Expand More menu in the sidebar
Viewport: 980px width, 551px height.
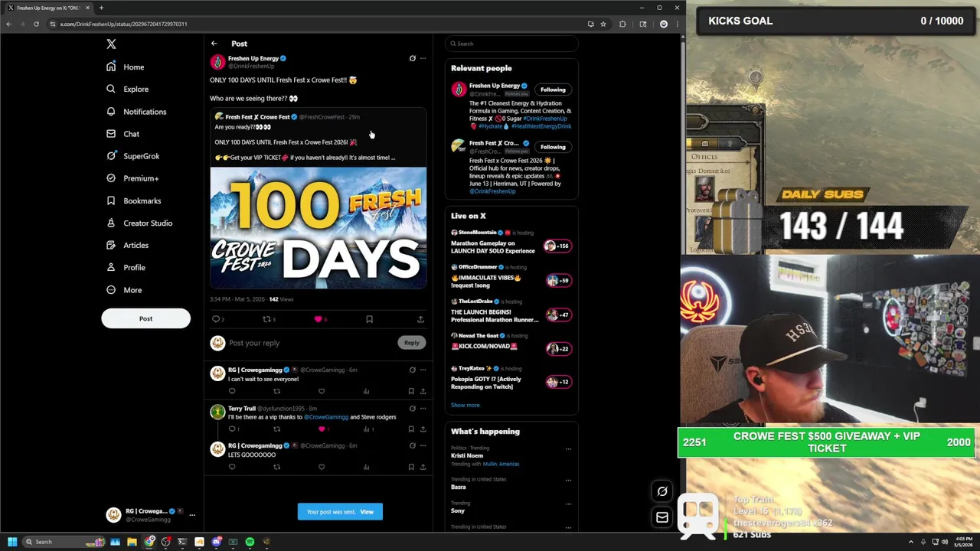coord(123,290)
